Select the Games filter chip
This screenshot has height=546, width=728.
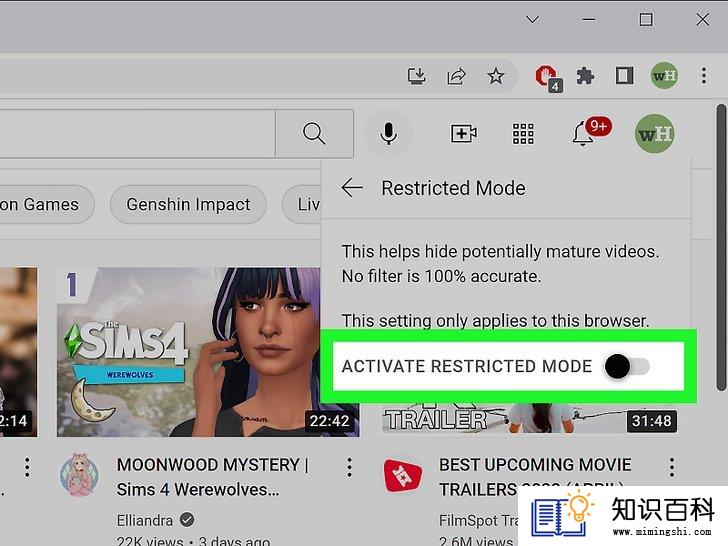pos(46,204)
